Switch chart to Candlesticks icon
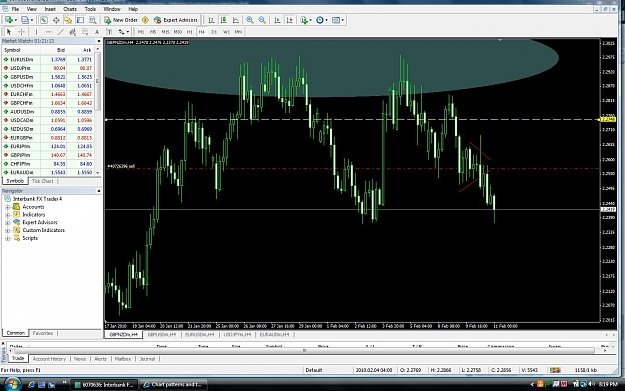Viewport: 625px width, 391px height. pos(224,20)
